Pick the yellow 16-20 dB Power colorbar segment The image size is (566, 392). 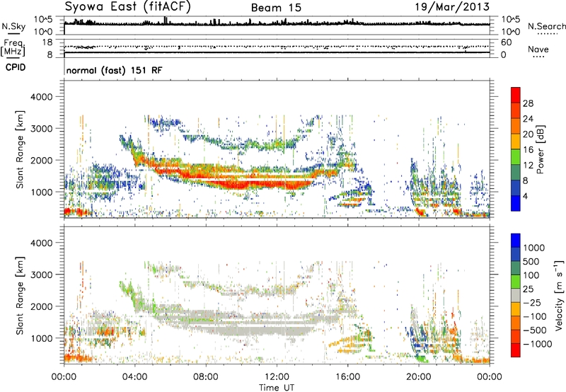coord(516,142)
